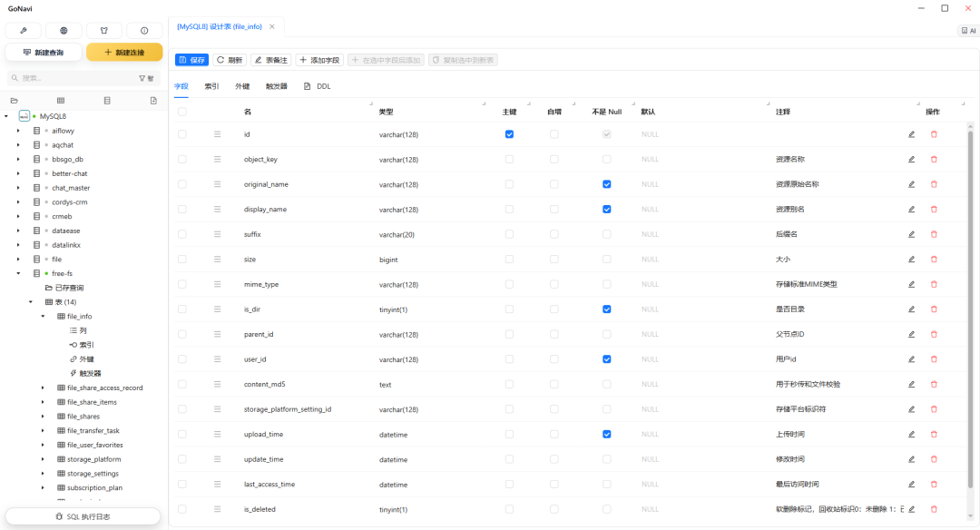Click the edit pencil for the suffix row

[911, 234]
